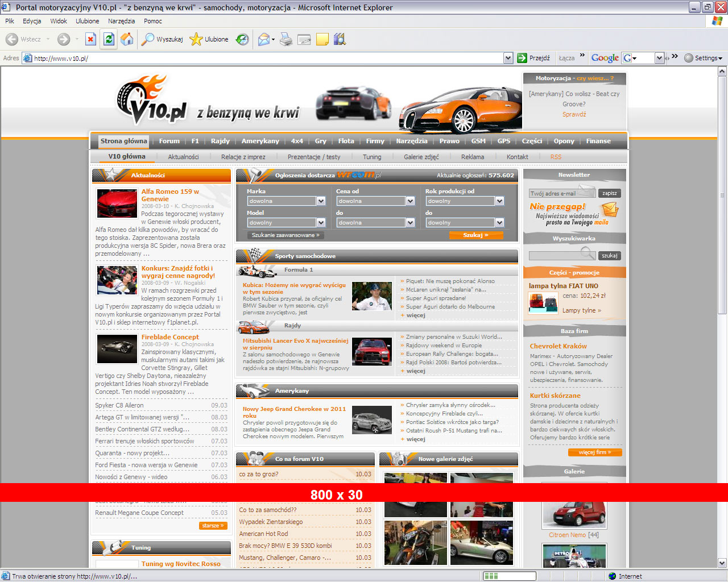Open the Cena od dropdown
The width and height of the screenshot is (728, 582).
[x=410, y=201]
